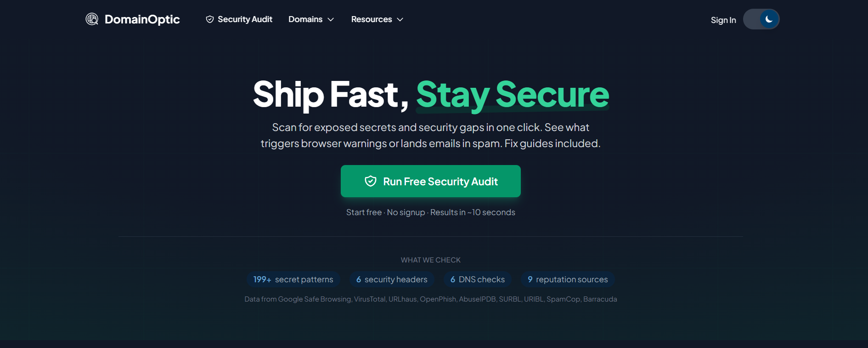The width and height of the screenshot is (868, 348).
Task: Click the moon icon in the theme switch
Action: point(769,19)
